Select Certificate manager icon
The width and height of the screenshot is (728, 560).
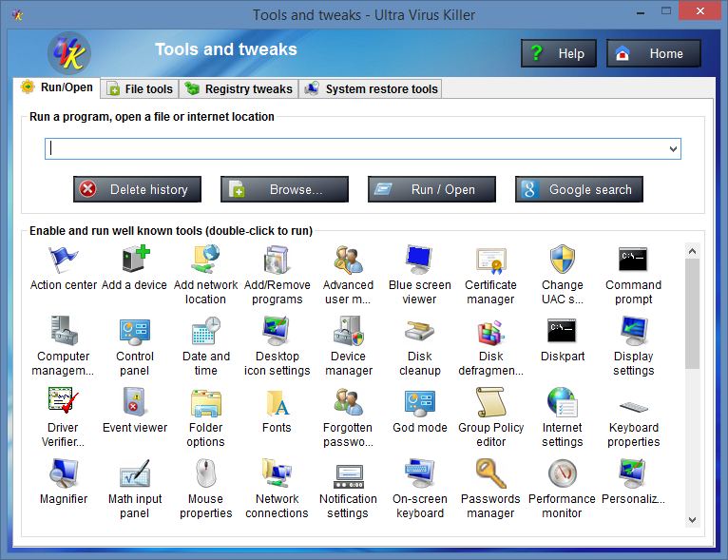pyautogui.click(x=490, y=260)
